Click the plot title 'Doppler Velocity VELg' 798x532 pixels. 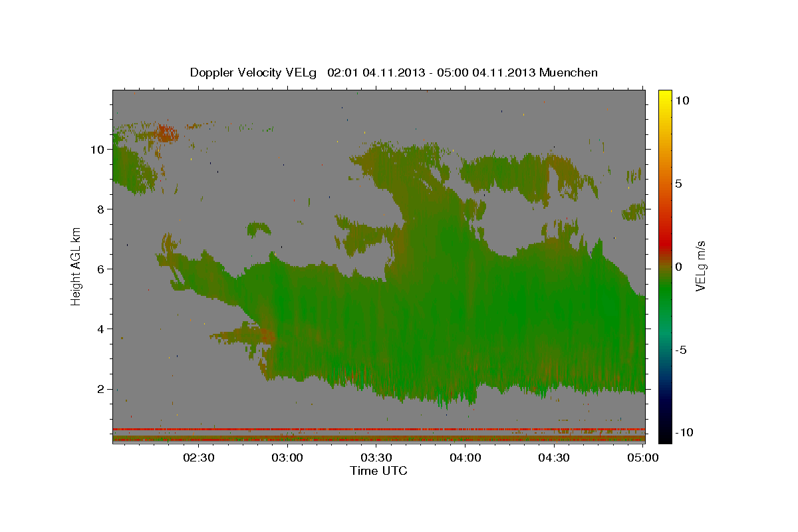[x=253, y=72]
